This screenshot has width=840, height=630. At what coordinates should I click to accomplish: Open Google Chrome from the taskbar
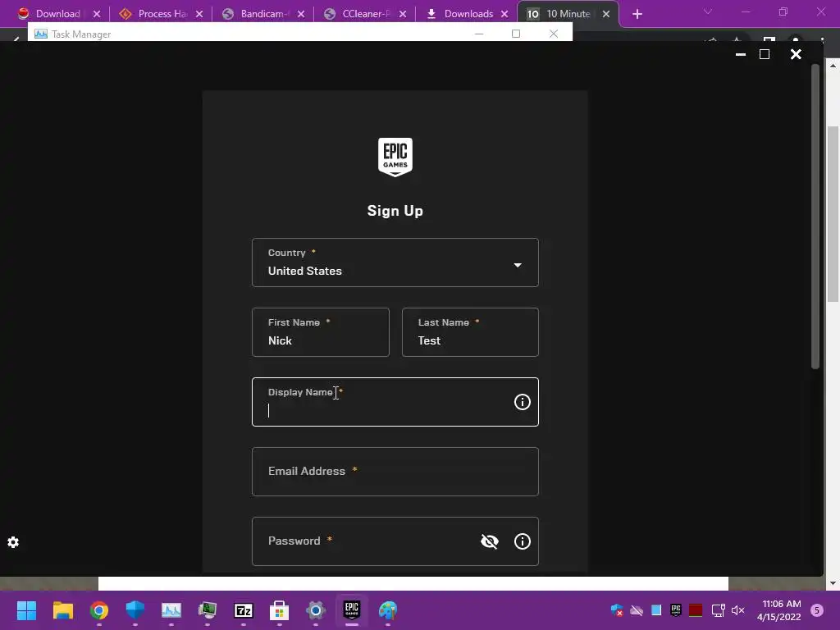pos(99,610)
